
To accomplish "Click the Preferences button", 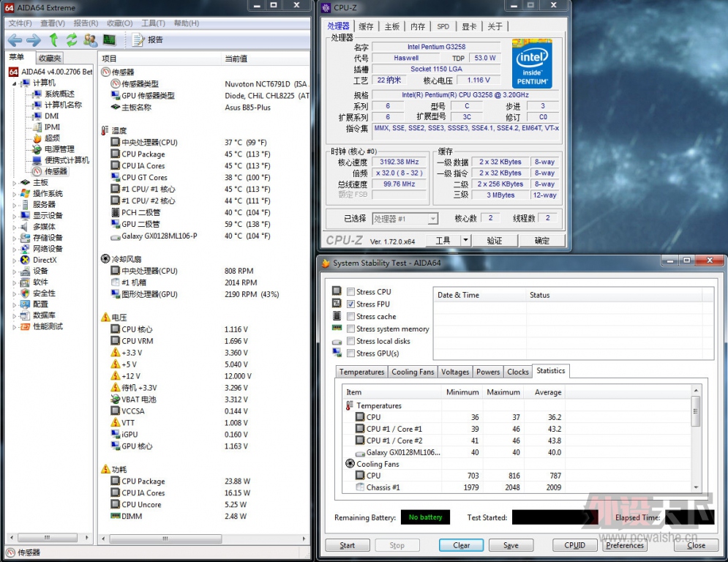I will [625, 545].
